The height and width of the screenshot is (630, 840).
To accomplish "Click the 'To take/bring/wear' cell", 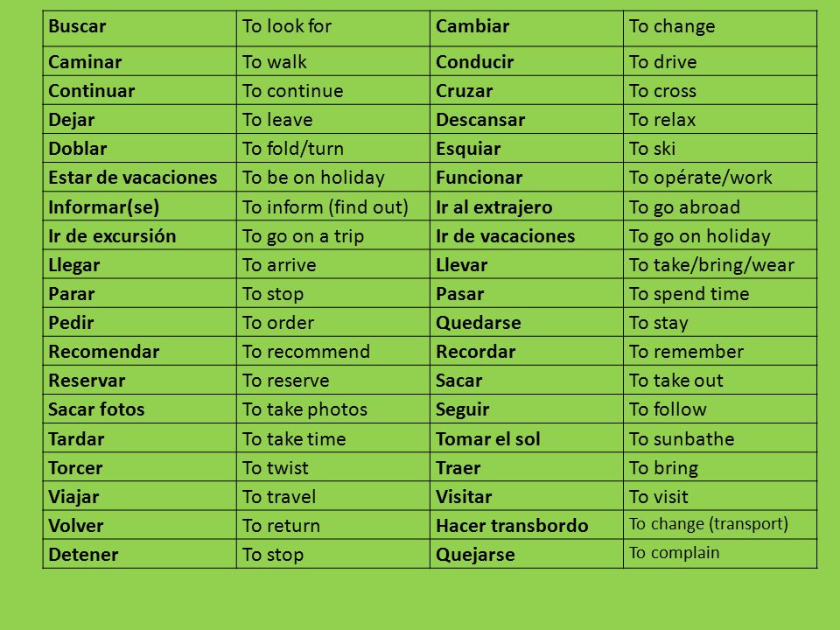I will point(720,263).
